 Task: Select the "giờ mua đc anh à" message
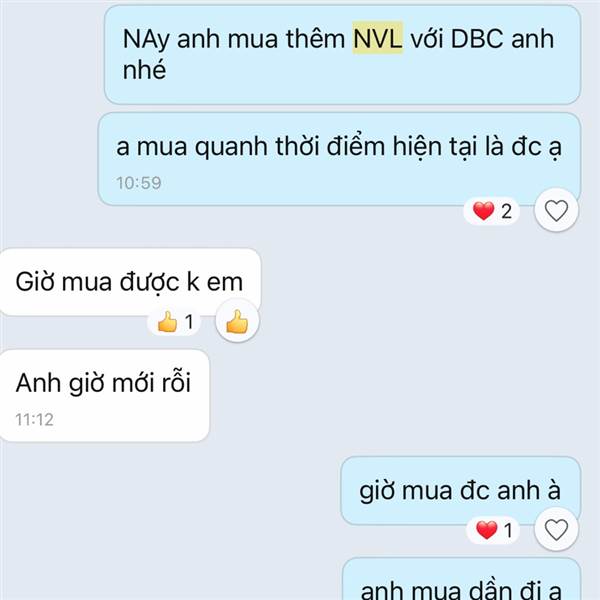(x=460, y=490)
